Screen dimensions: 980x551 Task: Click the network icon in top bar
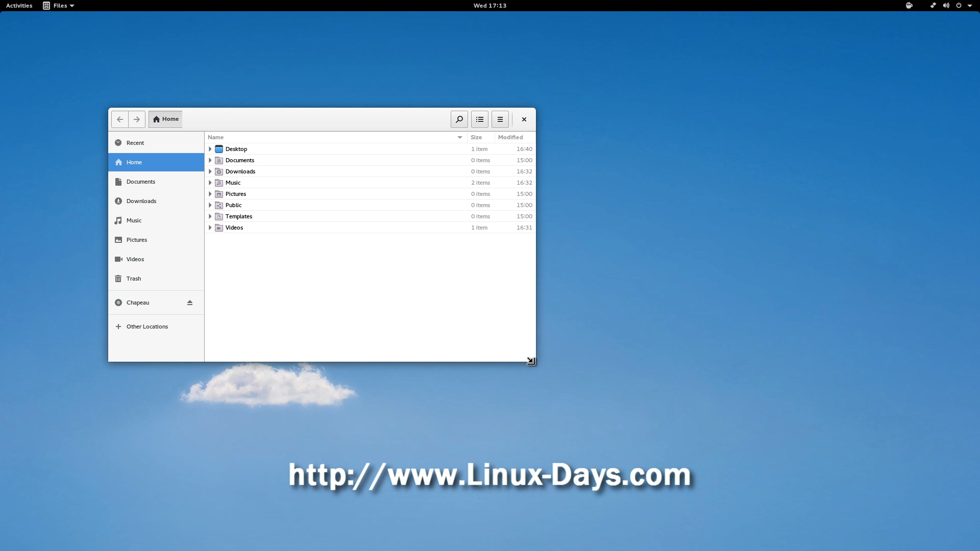pos(933,6)
